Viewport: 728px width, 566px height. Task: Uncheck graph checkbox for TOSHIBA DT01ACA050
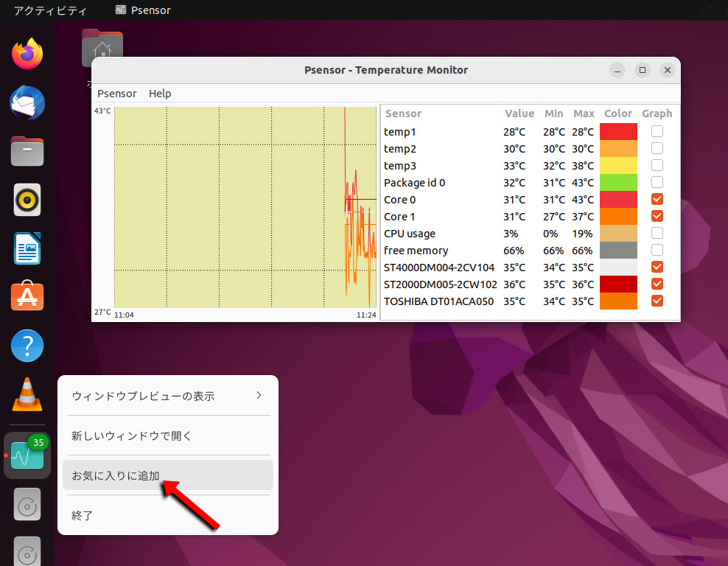pos(657,301)
